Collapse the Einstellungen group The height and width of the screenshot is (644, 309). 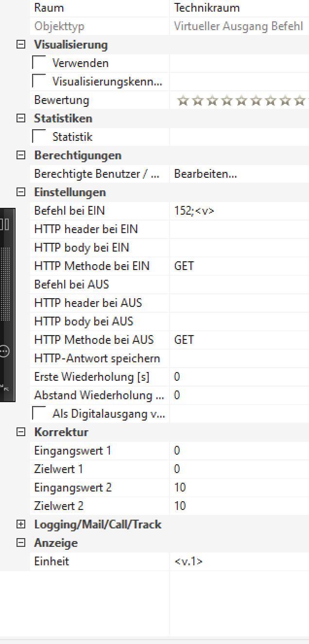[x=21, y=192]
